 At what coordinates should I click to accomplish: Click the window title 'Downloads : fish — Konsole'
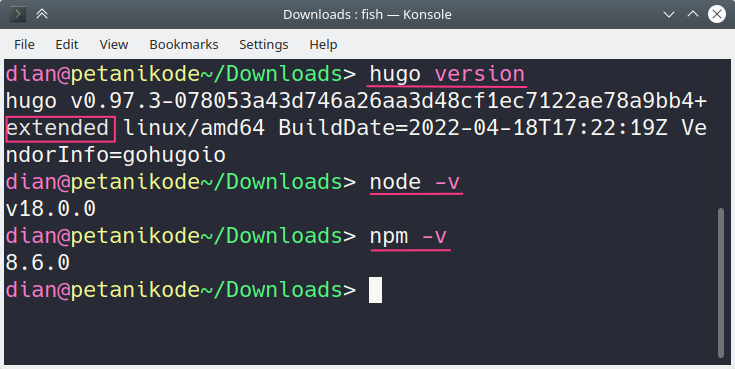pyautogui.click(x=367, y=15)
